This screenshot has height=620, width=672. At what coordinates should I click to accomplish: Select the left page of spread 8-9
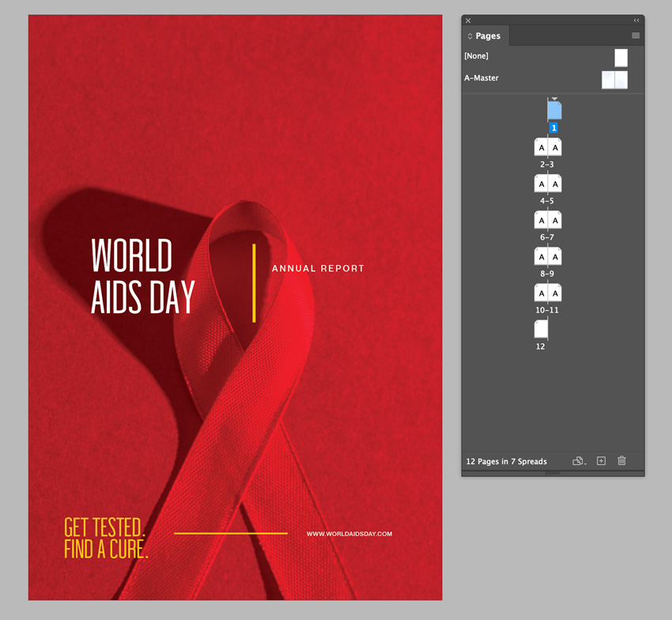click(541, 256)
